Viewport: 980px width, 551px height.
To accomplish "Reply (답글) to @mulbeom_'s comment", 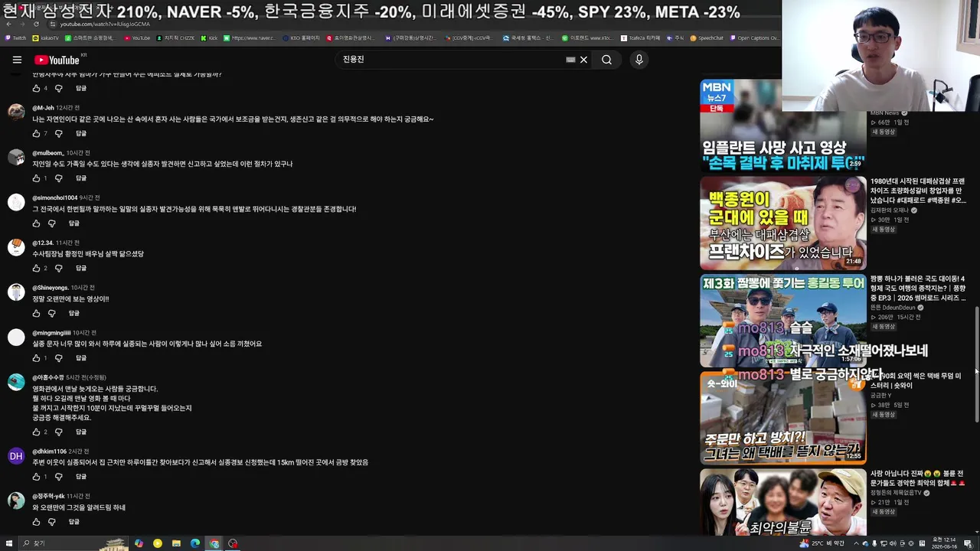I will 80,178.
